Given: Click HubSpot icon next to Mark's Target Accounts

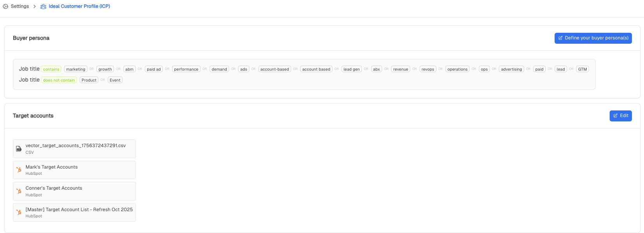Looking at the screenshot, I should [x=19, y=170].
